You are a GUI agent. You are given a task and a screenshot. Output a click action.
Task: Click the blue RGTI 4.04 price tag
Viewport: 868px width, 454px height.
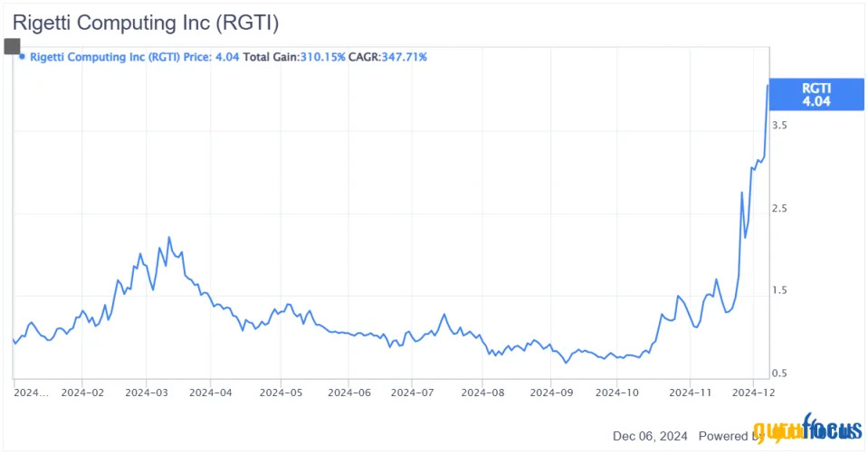[816, 95]
